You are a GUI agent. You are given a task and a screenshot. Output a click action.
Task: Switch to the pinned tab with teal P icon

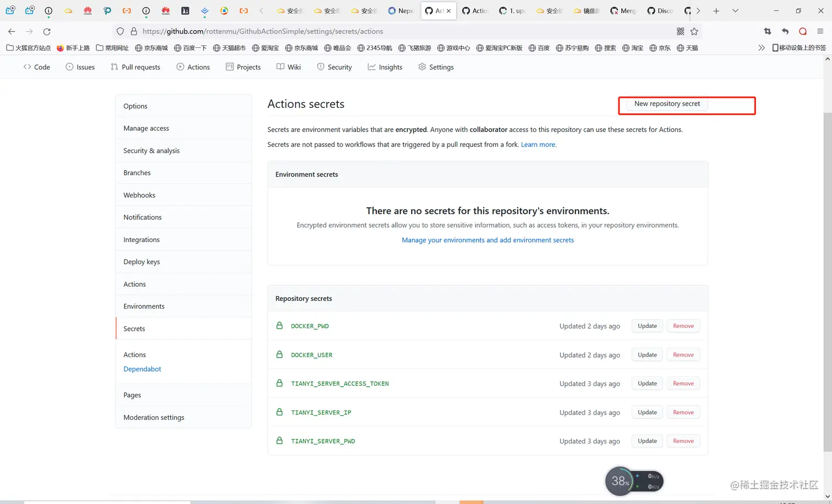[x=107, y=10]
